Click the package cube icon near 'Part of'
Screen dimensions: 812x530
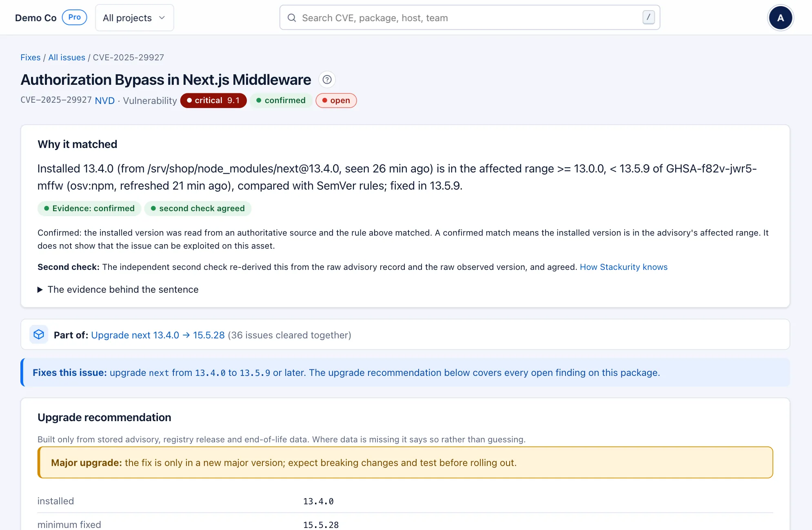(39, 335)
